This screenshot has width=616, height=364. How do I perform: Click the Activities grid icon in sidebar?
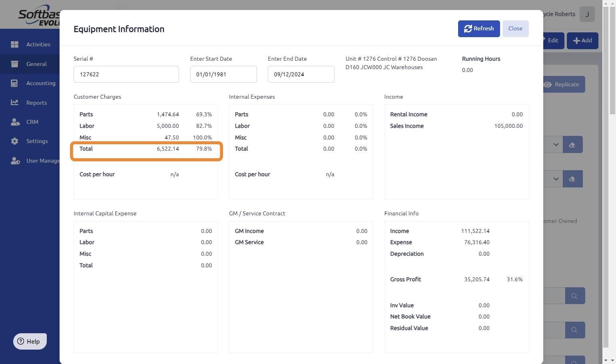15,44
